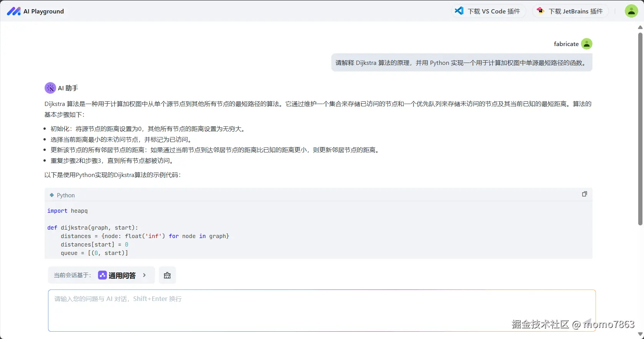Screen dimensions: 644x339
Task: Expand the chevron next to 通用问答
Action: coord(145,275)
